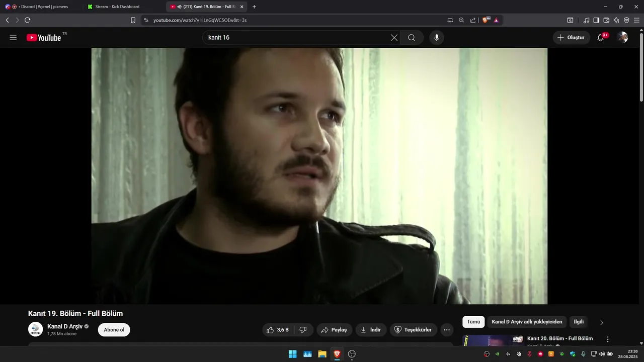This screenshot has width=644, height=362.
Task: Open the Windows Start menu
Action: pyautogui.click(x=292, y=354)
